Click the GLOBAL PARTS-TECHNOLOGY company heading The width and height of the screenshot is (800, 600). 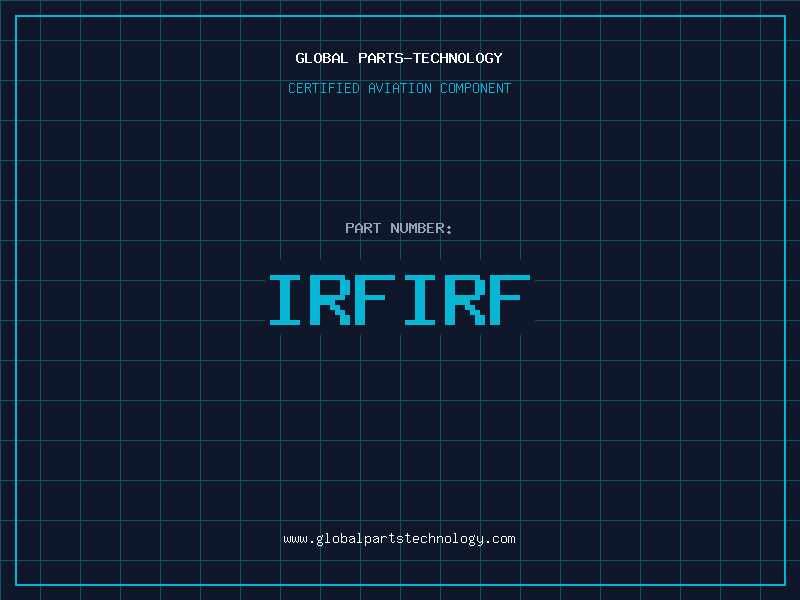point(399,58)
